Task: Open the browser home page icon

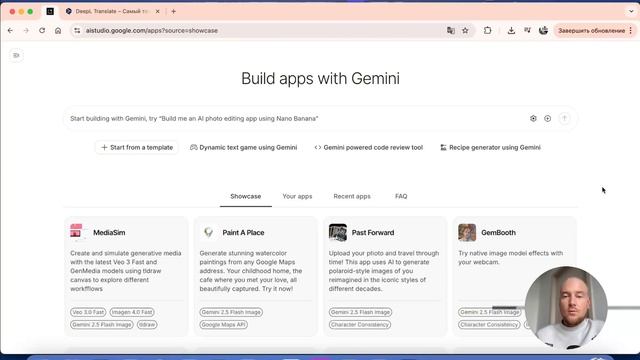Action: (x=58, y=31)
